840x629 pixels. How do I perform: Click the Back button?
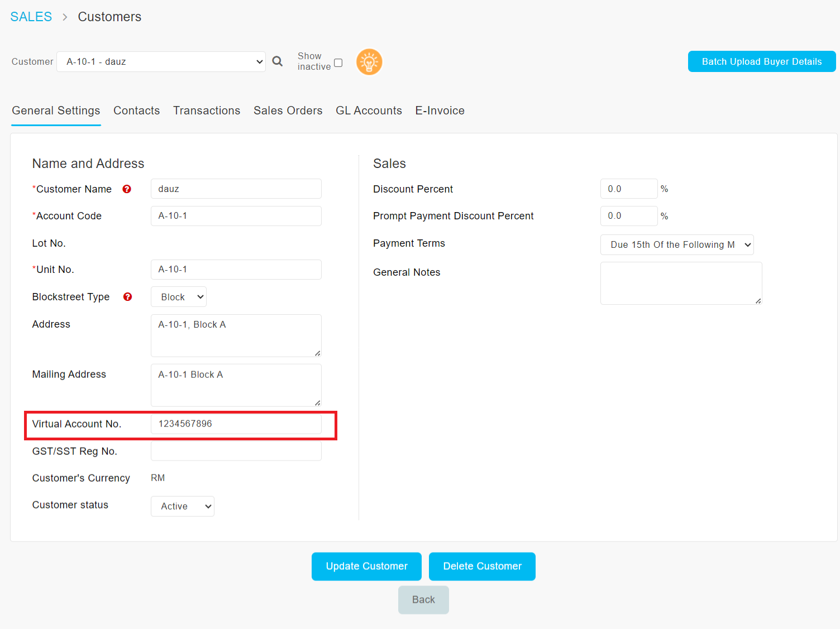tap(423, 600)
